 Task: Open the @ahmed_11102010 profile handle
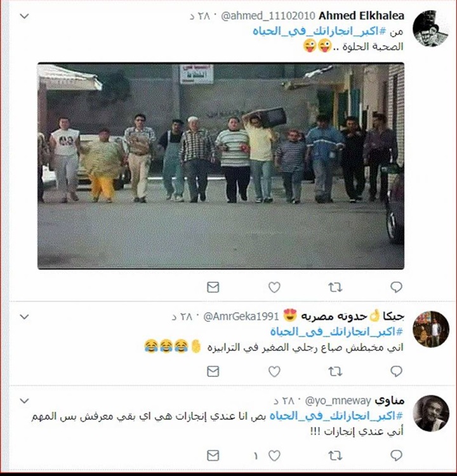[x=268, y=16]
